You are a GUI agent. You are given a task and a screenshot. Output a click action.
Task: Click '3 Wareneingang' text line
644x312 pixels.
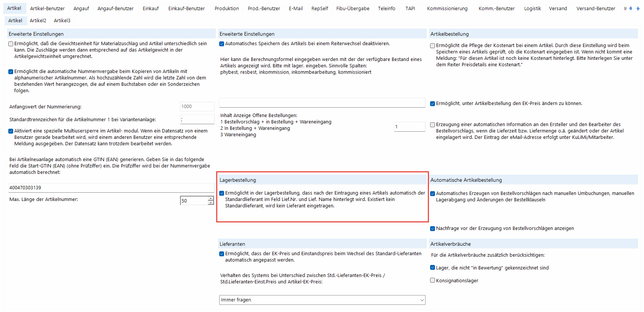[x=238, y=135]
